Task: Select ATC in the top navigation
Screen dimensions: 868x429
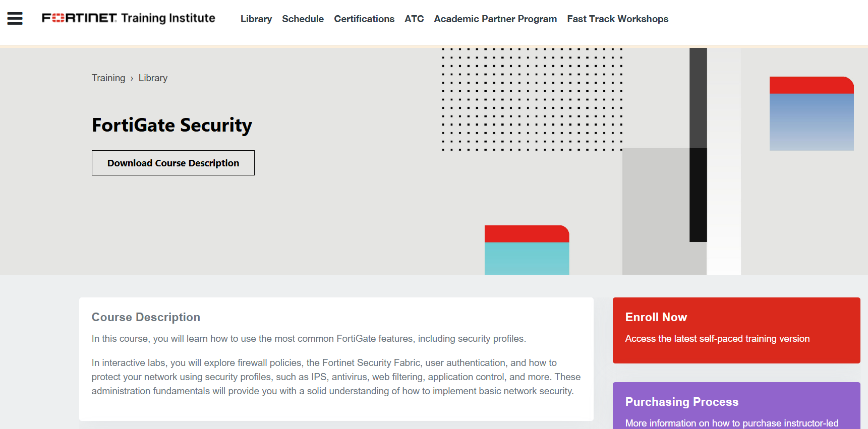Action: [x=414, y=19]
